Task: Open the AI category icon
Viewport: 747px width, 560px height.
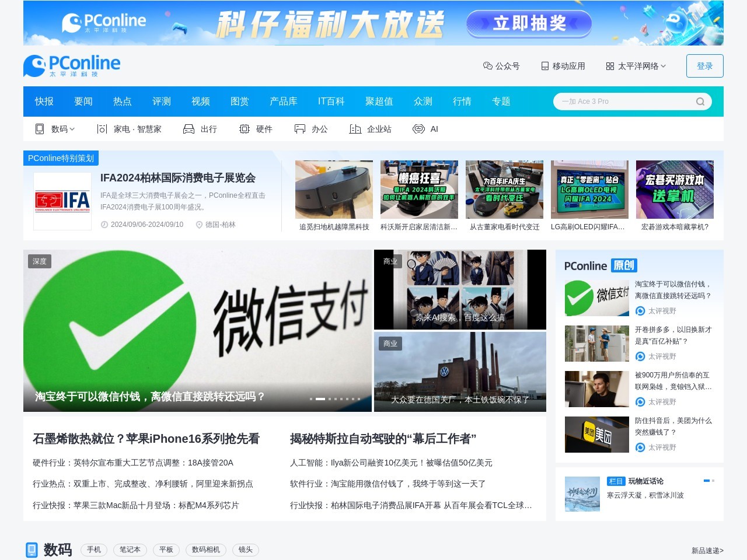Action: [418, 129]
